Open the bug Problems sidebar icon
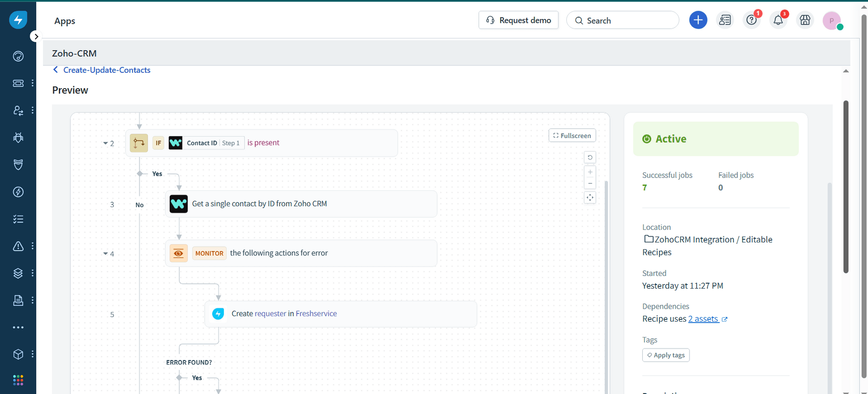Viewport: 868px width, 394px height. pos(18,138)
